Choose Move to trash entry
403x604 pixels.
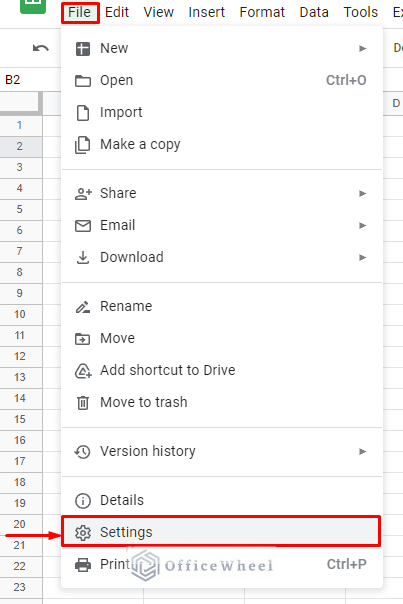[222, 403]
